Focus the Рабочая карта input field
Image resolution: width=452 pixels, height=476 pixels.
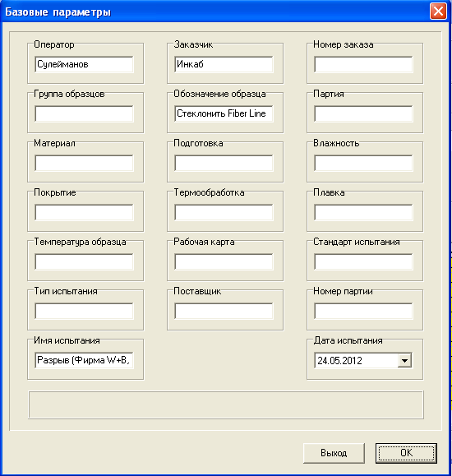224,261
